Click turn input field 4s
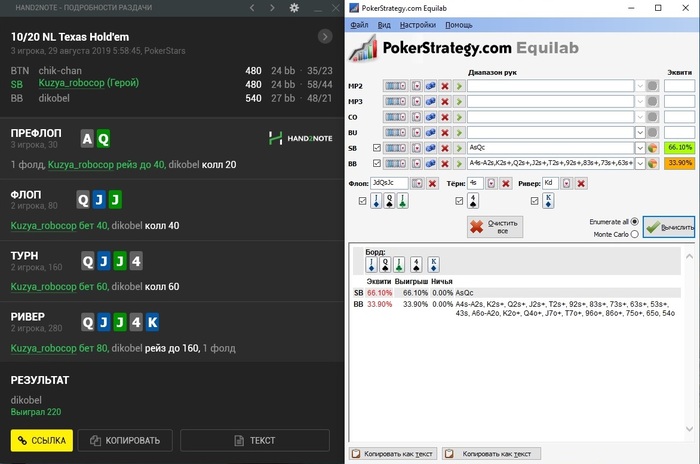 pyautogui.click(x=475, y=183)
